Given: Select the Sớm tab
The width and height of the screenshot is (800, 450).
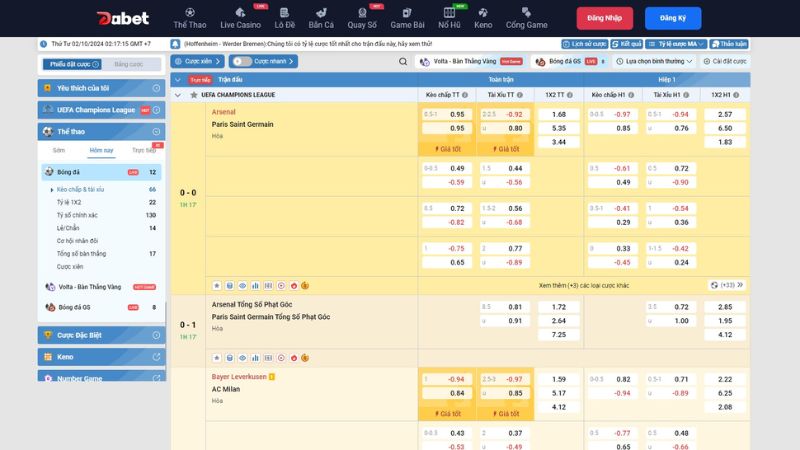Looking at the screenshot, I should 59,150.
